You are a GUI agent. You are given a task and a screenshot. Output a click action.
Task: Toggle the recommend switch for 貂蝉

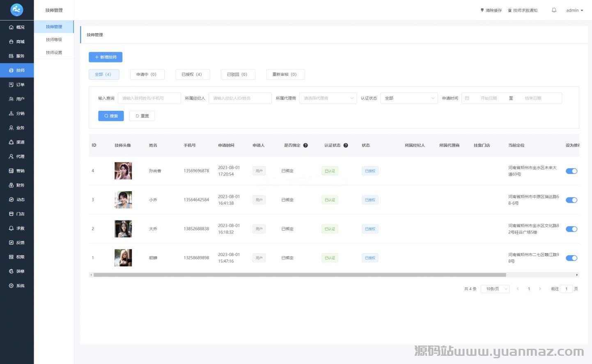click(571, 258)
